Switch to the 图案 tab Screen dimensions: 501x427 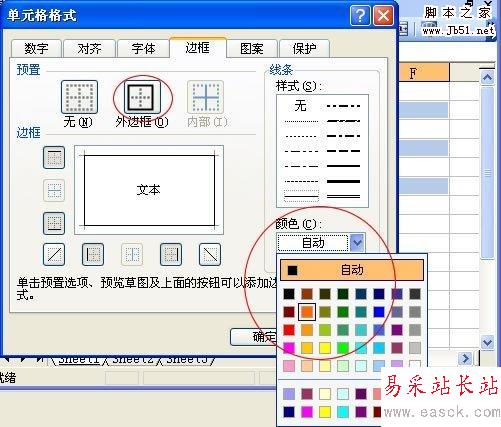(x=252, y=49)
